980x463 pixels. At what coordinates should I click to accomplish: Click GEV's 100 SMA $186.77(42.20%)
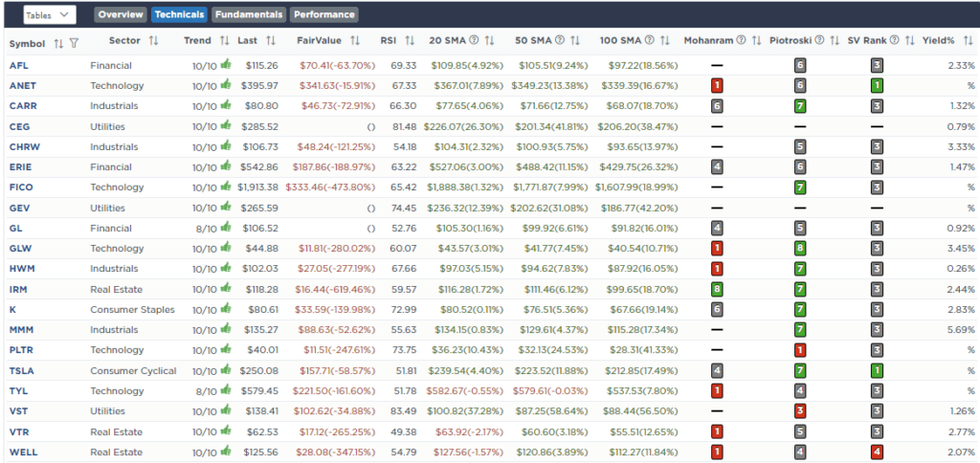coord(642,208)
